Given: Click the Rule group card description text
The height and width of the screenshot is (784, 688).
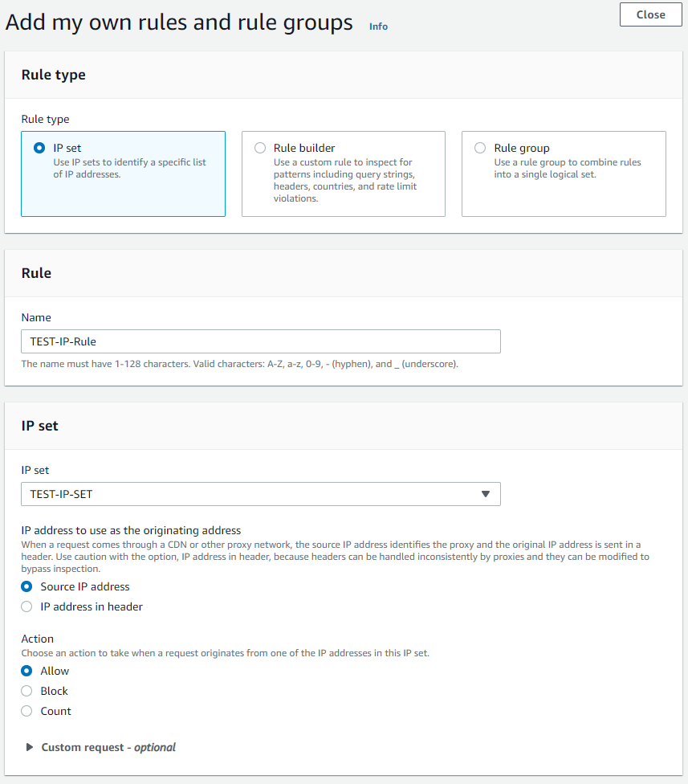Looking at the screenshot, I should click(567, 168).
